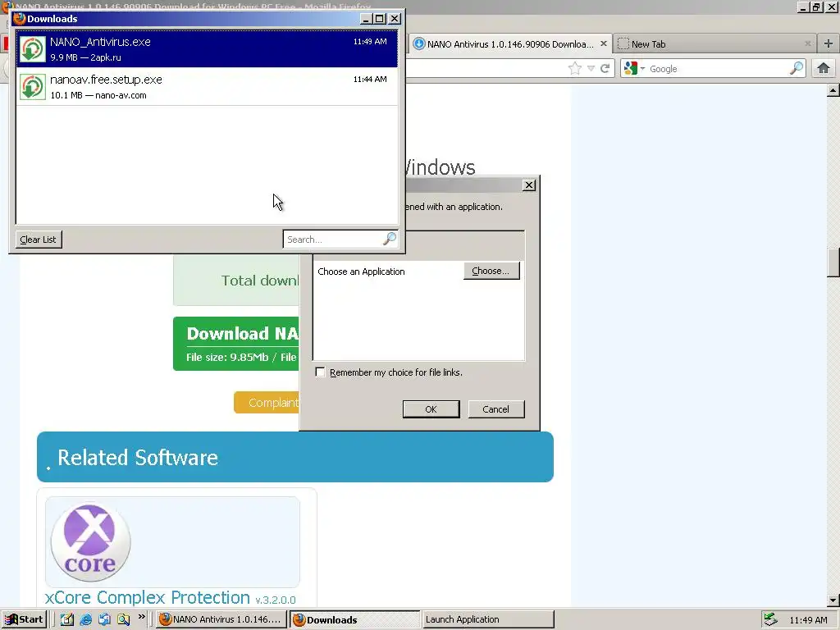The height and width of the screenshot is (630, 840).
Task: Click the vertical scrollbar thumb of page
Action: pyautogui.click(x=833, y=263)
